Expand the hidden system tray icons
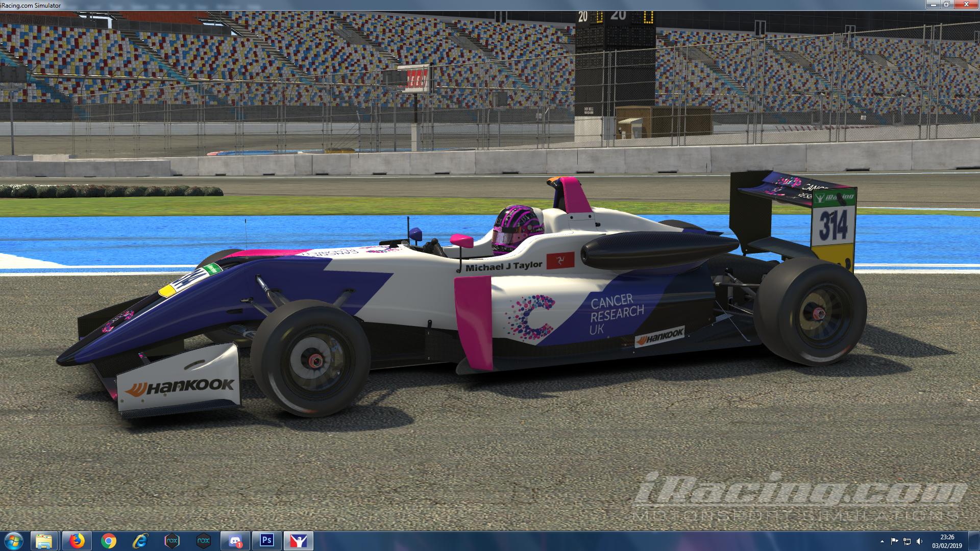The height and width of the screenshot is (551, 980). pyautogui.click(x=883, y=542)
